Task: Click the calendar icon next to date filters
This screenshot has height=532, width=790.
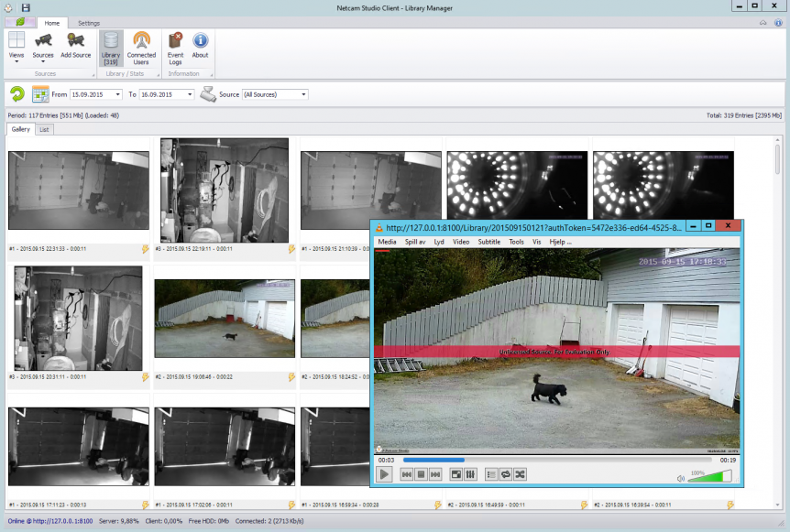Action: pos(38,93)
